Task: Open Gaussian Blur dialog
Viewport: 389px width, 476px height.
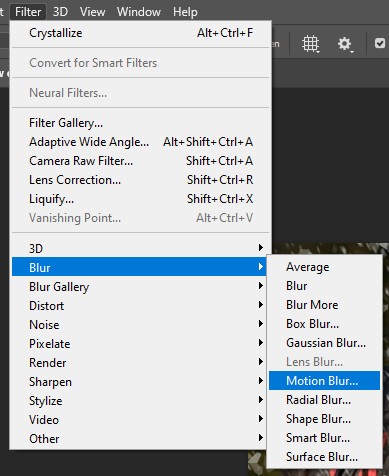Action: [x=324, y=343]
